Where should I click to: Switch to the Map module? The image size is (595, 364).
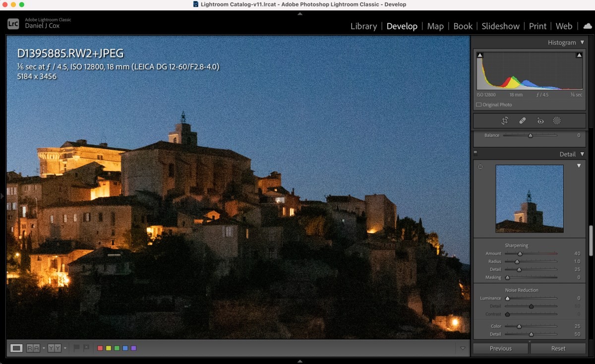pyautogui.click(x=435, y=26)
